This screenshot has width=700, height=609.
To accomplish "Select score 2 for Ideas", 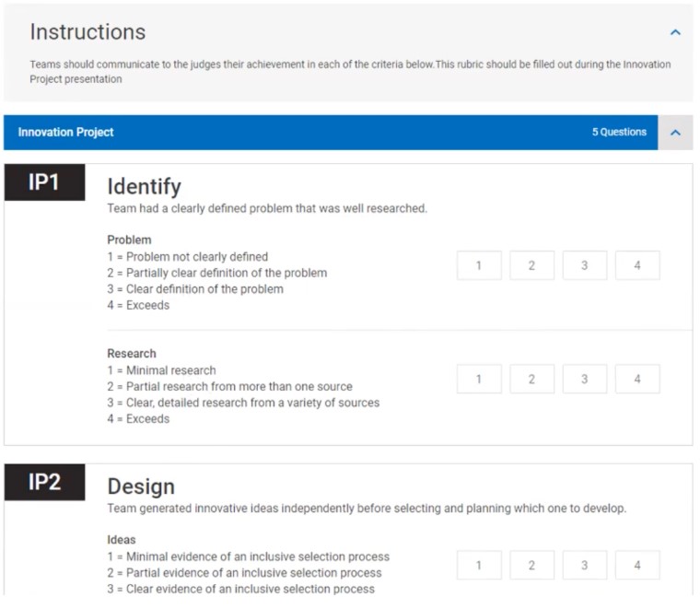I will click(x=531, y=565).
